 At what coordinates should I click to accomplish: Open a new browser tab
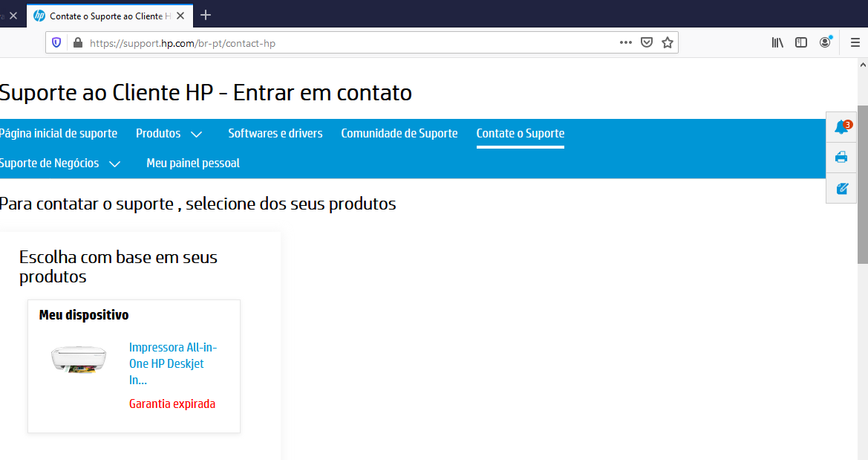pyautogui.click(x=206, y=16)
